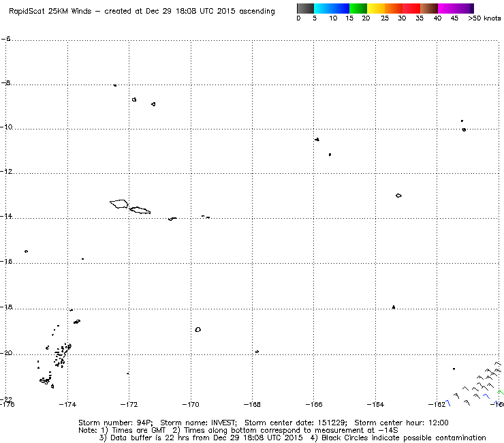Click the green 15–20 knots legend swatch

[358, 8]
